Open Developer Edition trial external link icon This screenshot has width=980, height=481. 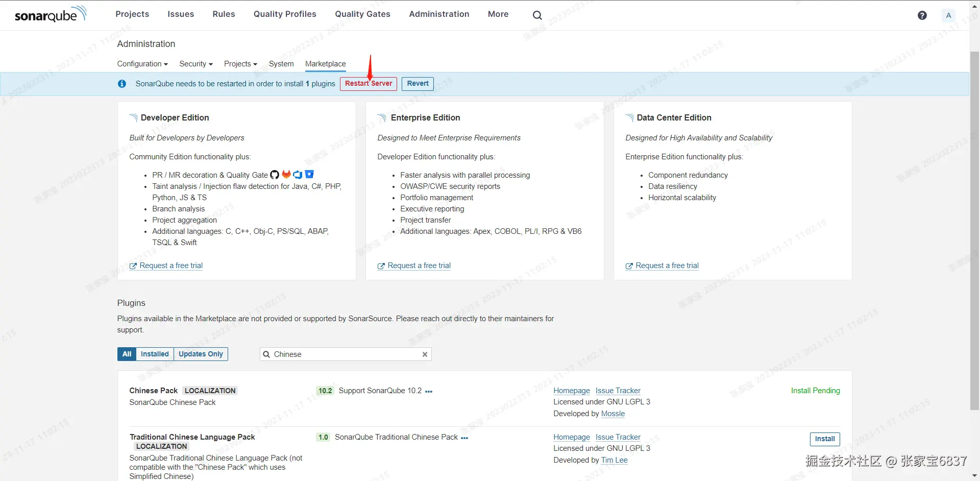pos(133,266)
